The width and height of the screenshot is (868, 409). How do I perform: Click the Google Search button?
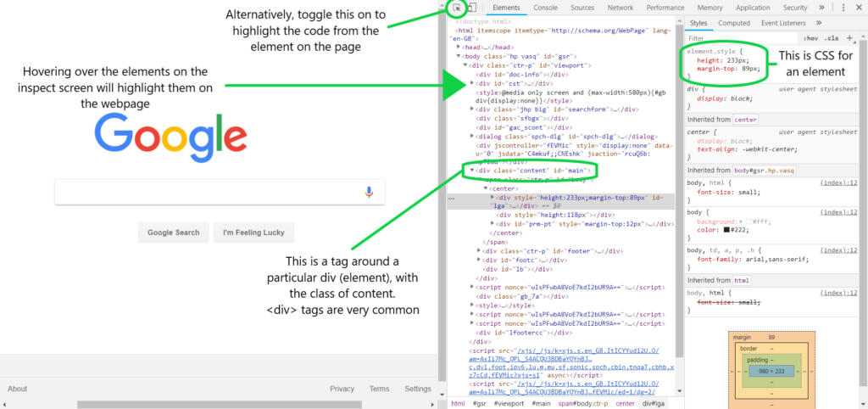pyautogui.click(x=173, y=233)
